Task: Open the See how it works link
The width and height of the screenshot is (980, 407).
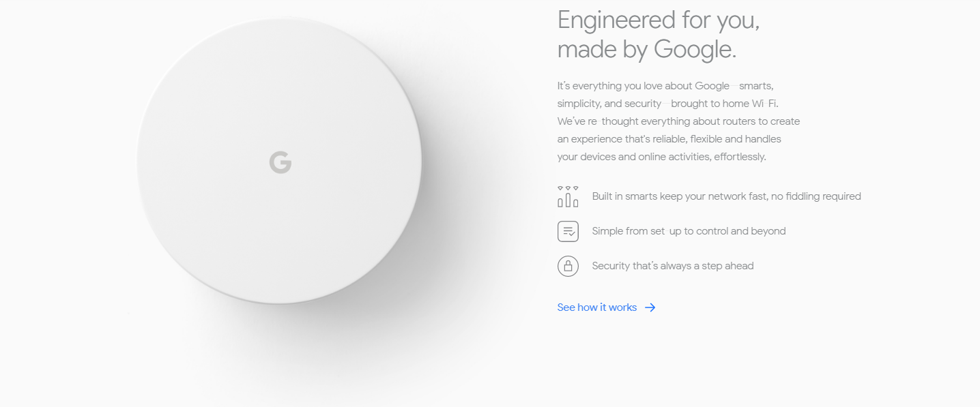Action: click(x=607, y=307)
